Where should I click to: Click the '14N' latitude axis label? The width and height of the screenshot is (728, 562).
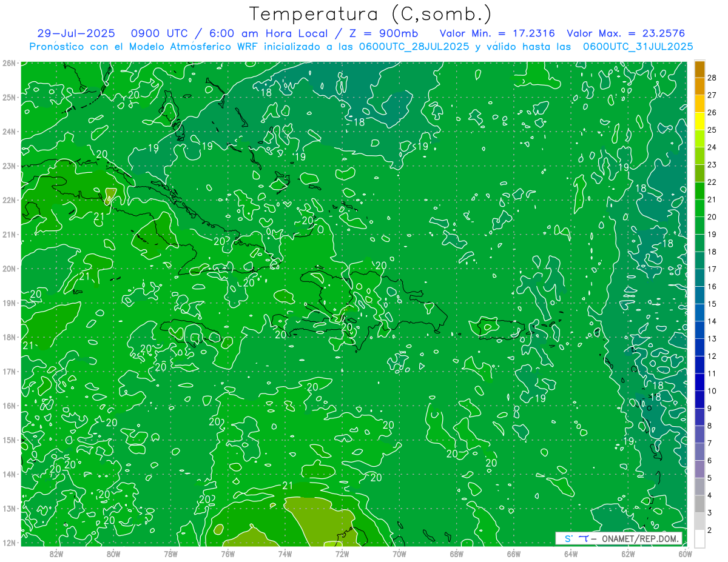pyautogui.click(x=8, y=474)
